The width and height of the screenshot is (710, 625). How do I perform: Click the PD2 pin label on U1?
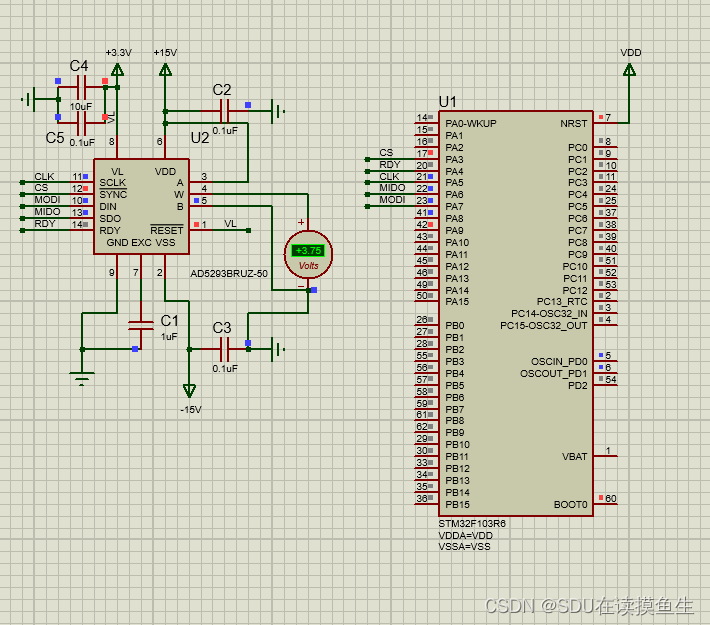pos(578,385)
